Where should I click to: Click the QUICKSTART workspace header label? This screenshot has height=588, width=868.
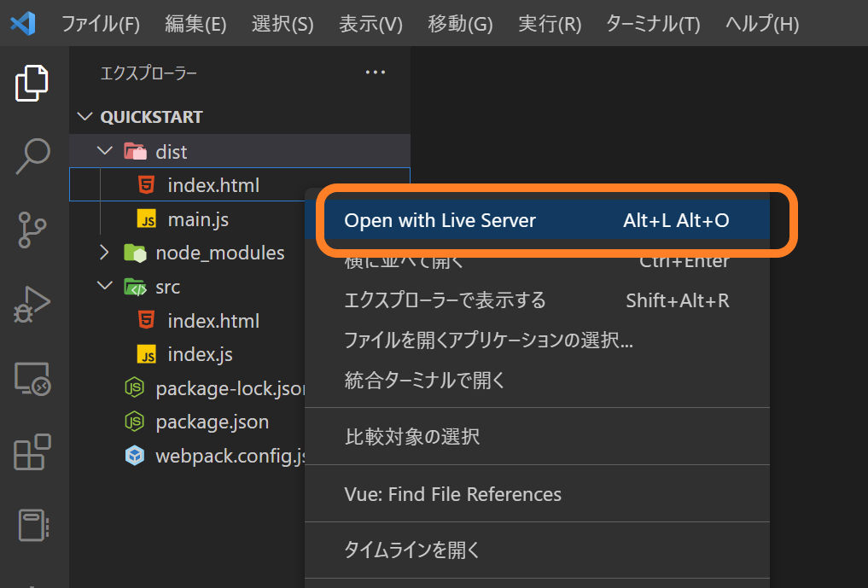pyautogui.click(x=152, y=118)
